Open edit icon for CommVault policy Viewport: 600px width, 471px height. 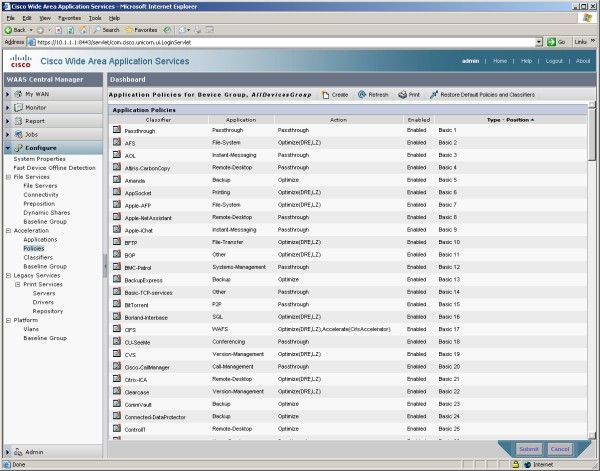[117, 403]
